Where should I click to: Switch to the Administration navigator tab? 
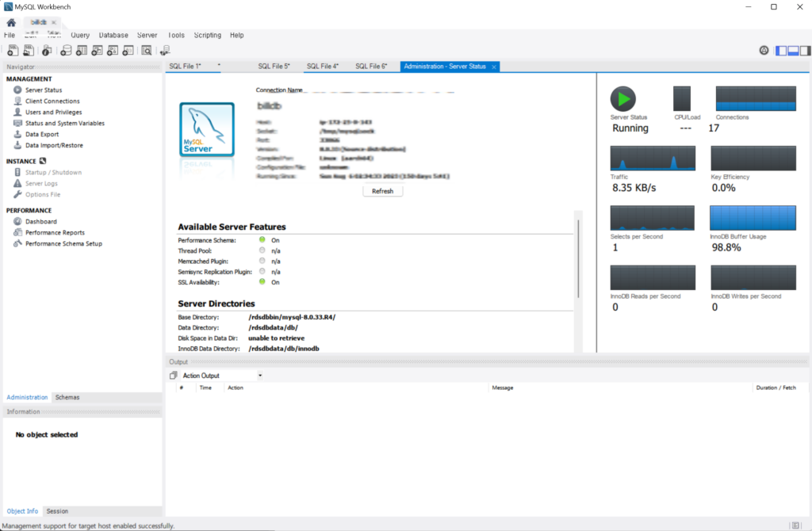[x=27, y=398]
